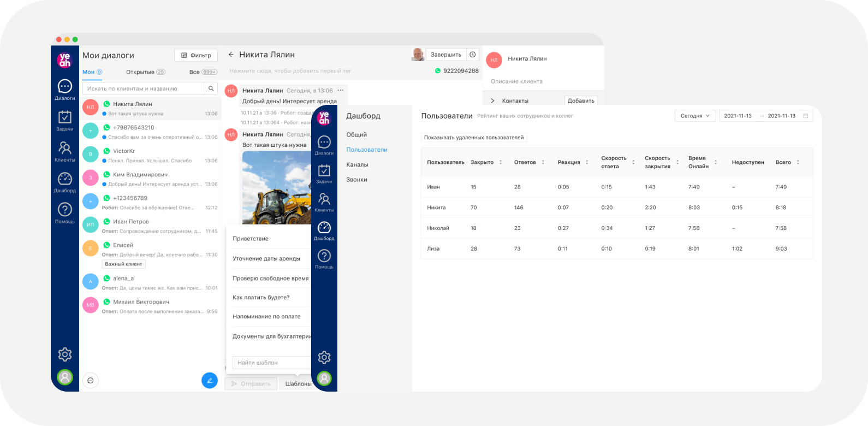Click the calendar icon in the date range field
This screenshot has width=868, height=426.
coord(806,116)
